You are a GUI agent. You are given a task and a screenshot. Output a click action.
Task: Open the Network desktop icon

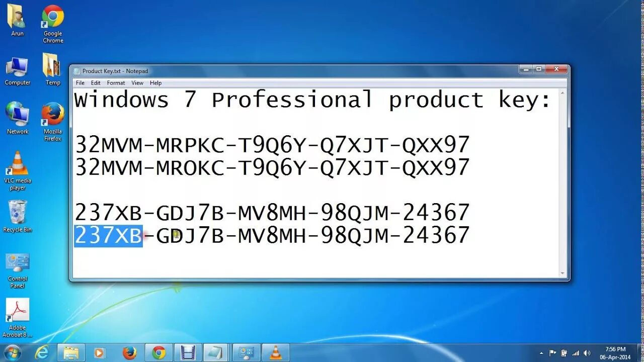18,119
